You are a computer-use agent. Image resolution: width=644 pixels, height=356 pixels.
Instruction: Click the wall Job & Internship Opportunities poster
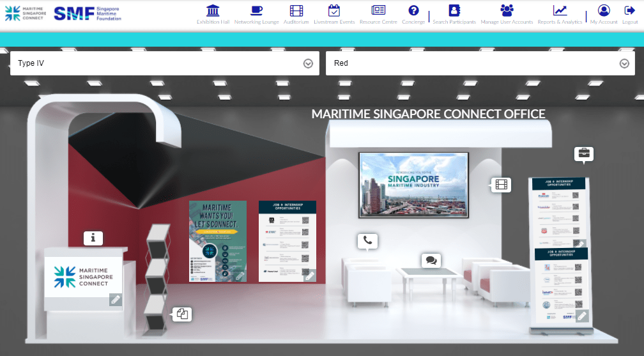[287, 242]
